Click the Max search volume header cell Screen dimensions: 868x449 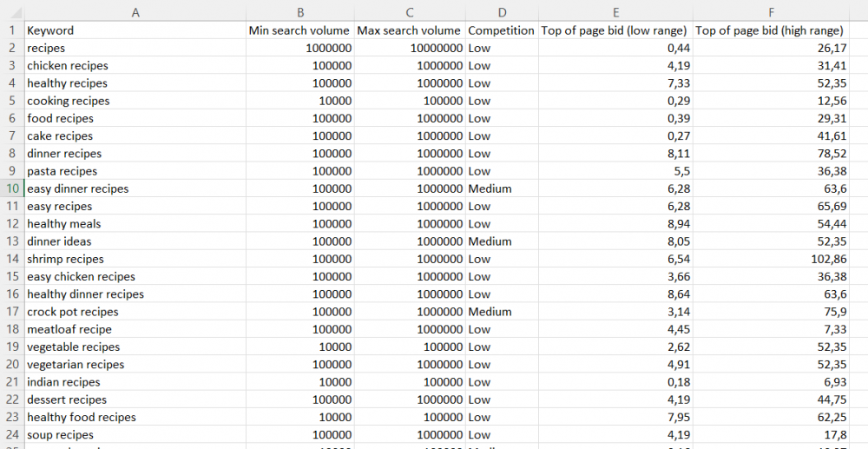[409, 30]
